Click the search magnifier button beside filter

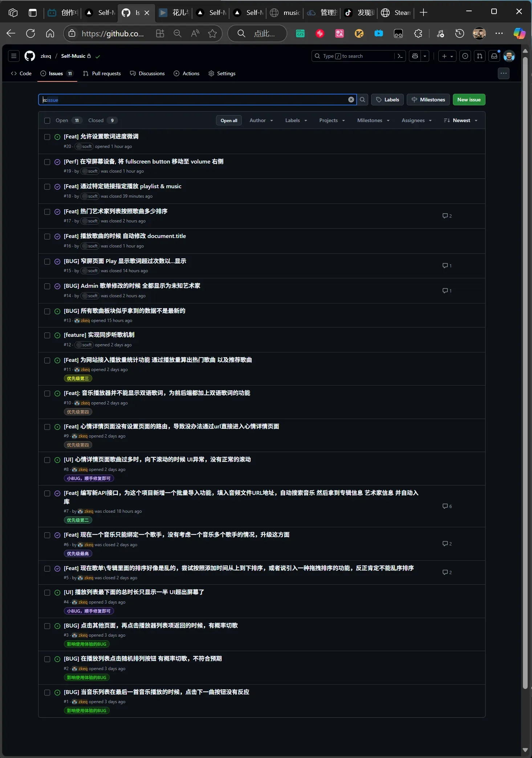362,100
